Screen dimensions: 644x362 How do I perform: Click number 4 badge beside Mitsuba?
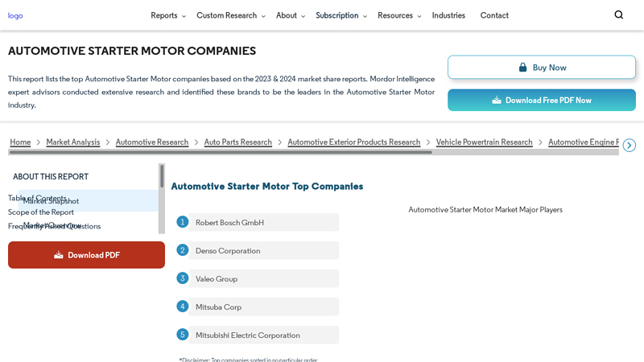[x=183, y=306]
